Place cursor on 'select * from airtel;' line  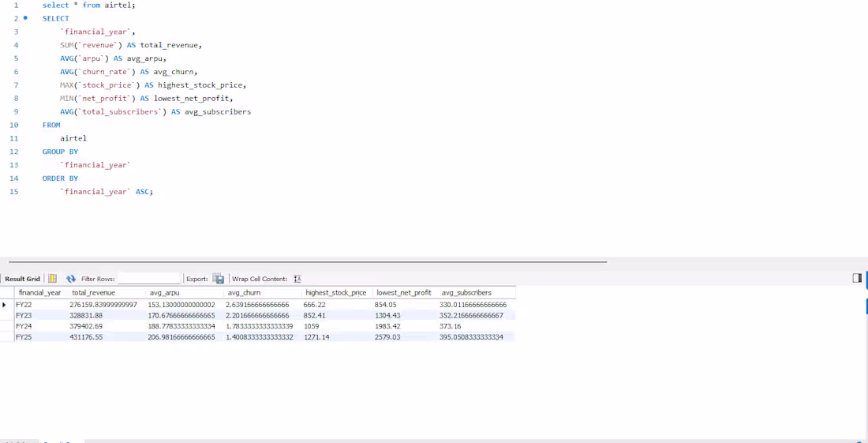(88, 5)
